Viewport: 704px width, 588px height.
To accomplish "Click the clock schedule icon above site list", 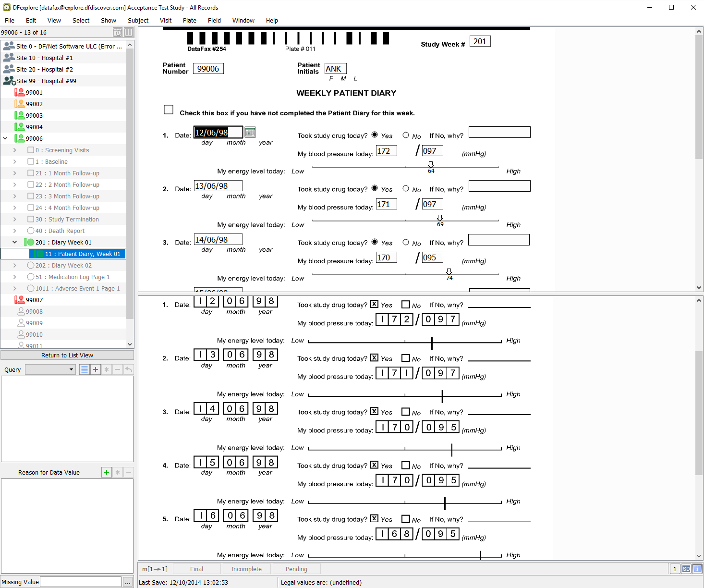I will 118,32.
